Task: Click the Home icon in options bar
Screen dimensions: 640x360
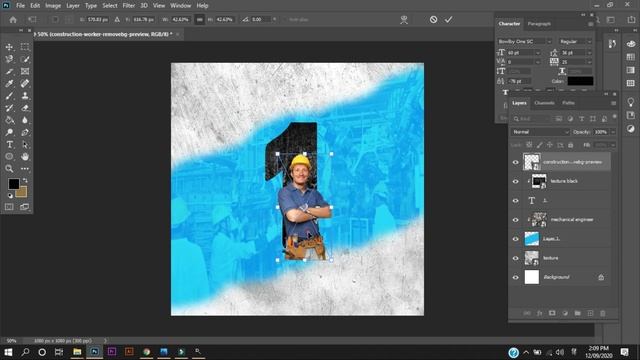Action: pyautogui.click(x=13, y=19)
